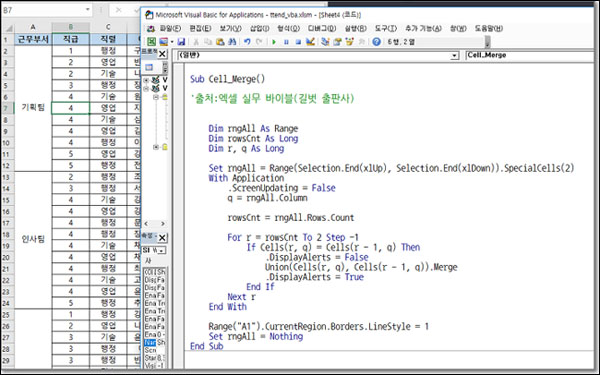The image size is (600, 375).
Task: Expand the first VBAProject tree node
Action: [x=146, y=80]
